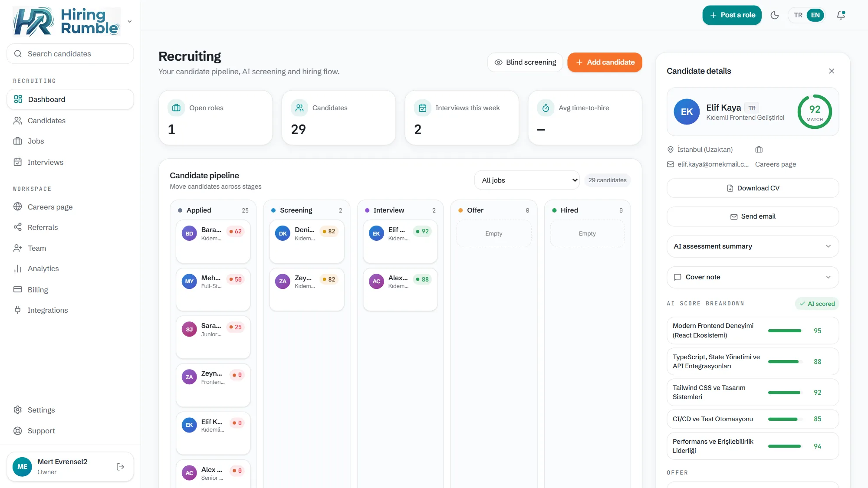The image size is (868, 488).
Task: Click the Add candidate button
Action: point(605,62)
